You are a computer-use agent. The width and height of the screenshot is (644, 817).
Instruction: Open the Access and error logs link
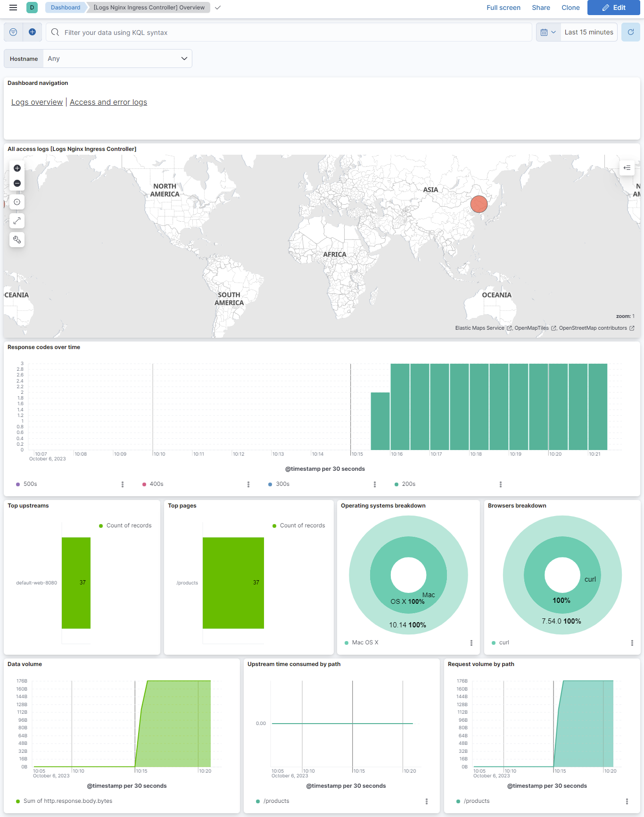coord(108,102)
